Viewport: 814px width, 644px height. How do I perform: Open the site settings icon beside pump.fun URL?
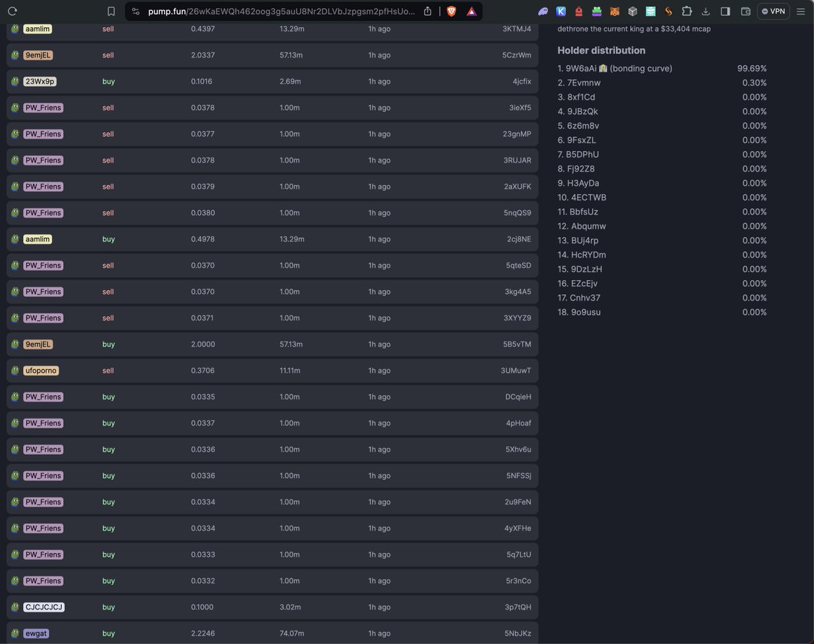(136, 11)
